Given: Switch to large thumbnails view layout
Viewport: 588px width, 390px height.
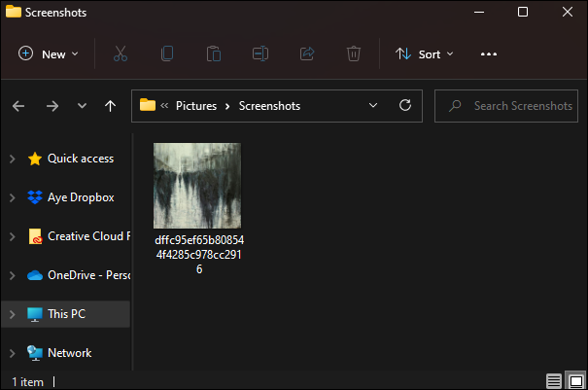Looking at the screenshot, I should [574, 380].
